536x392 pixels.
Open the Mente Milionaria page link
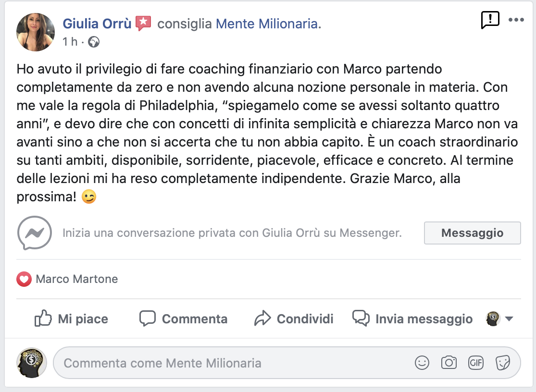[x=268, y=24]
